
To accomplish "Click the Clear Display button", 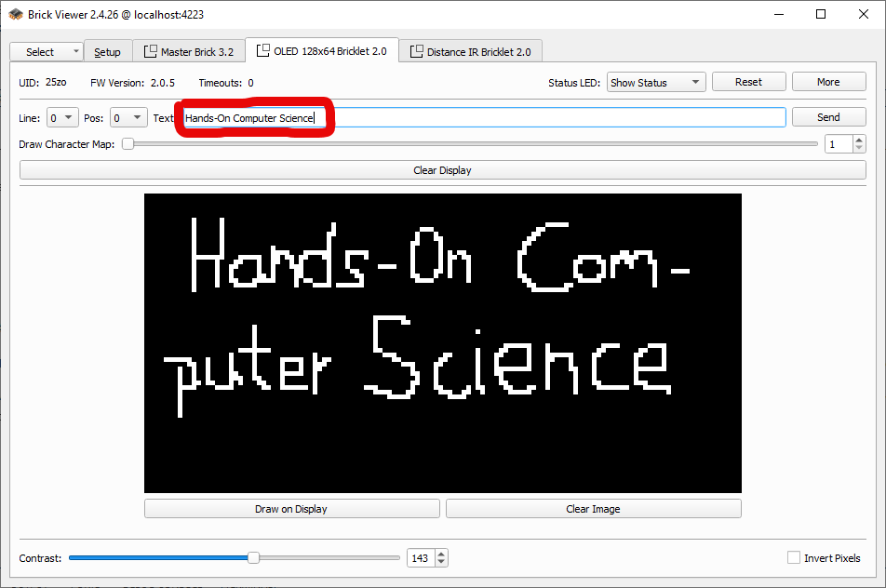I will point(442,170).
